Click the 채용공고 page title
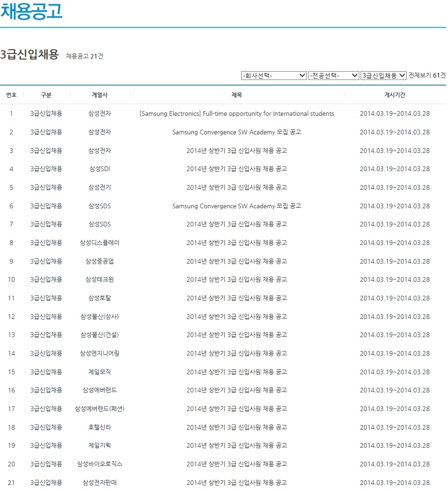The width and height of the screenshot is (448, 491). point(31,11)
